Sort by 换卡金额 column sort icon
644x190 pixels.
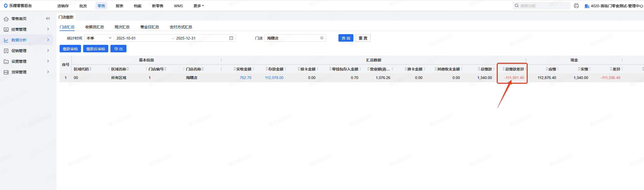tap(406, 69)
